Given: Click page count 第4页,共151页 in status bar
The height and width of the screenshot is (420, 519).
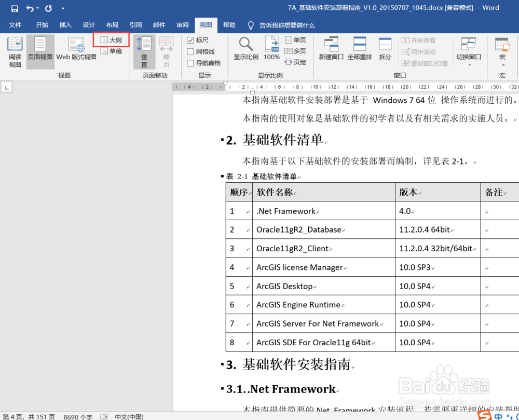Looking at the screenshot, I should pyautogui.click(x=29, y=417).
